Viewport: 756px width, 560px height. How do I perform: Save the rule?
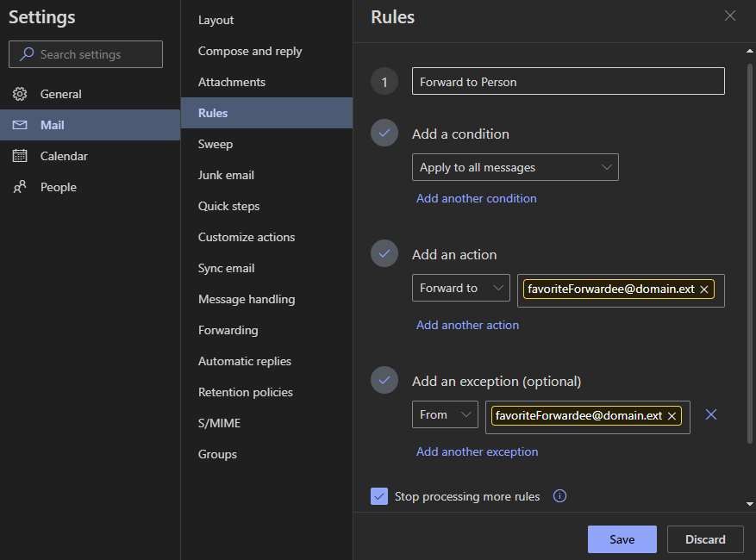[622, 539]
